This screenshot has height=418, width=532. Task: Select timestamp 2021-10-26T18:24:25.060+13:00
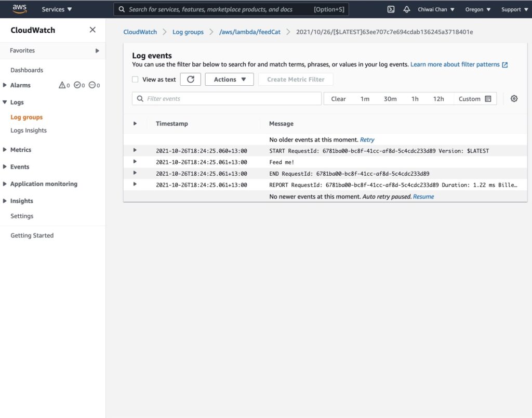pyautogui.click(x=202, y=151)
